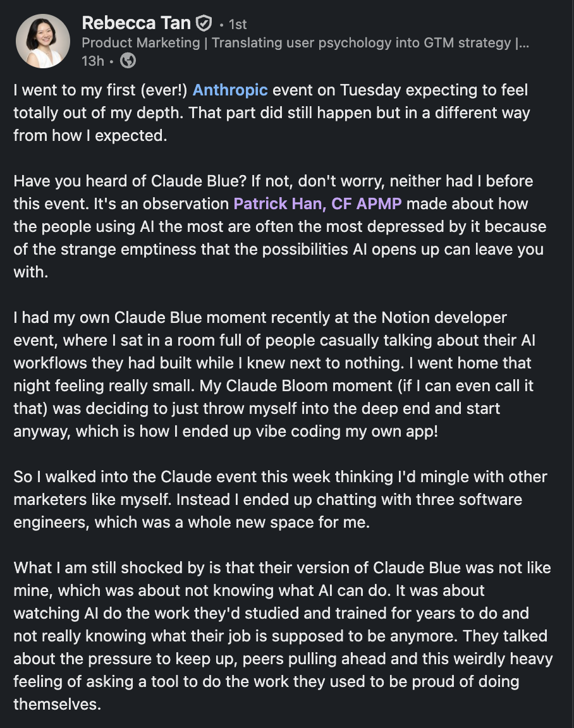Click the paragraph starting "Have you heard of"

tap(279, 226)
